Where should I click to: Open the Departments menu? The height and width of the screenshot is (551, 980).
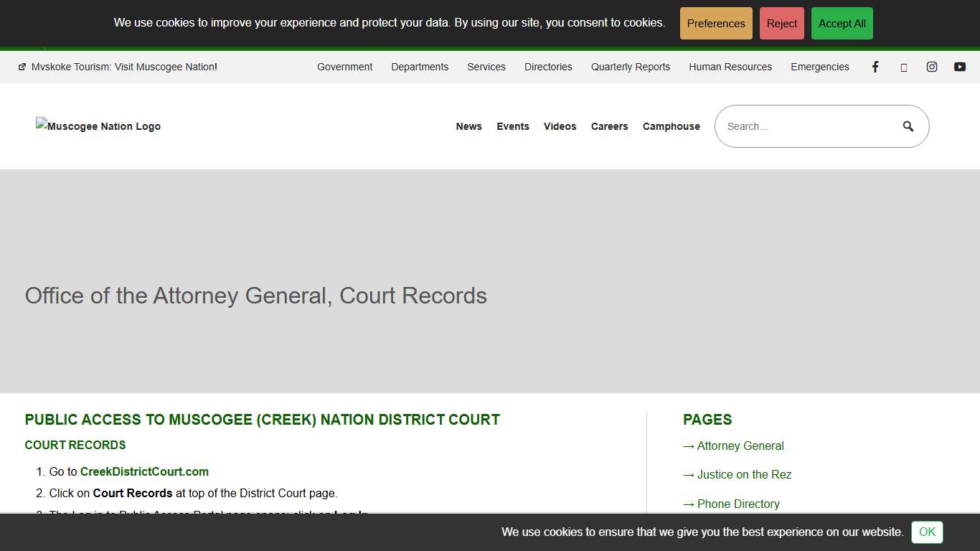tap(420, 67)
